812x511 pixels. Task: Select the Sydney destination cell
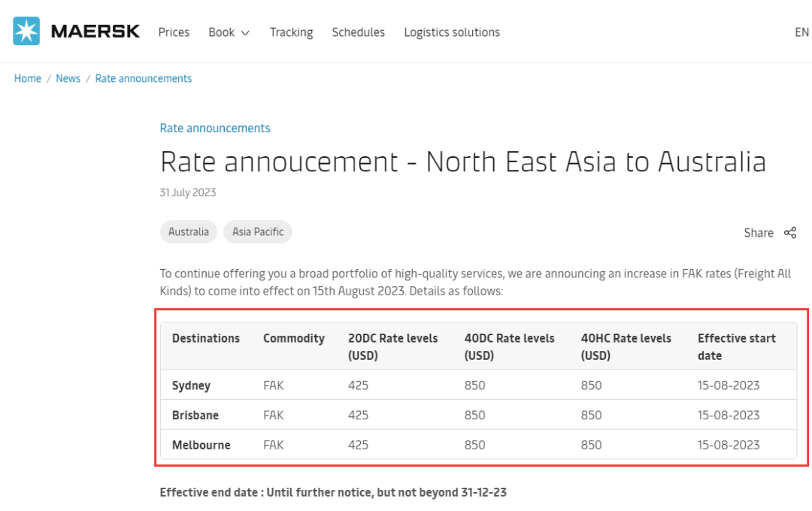tap(191, 386)
